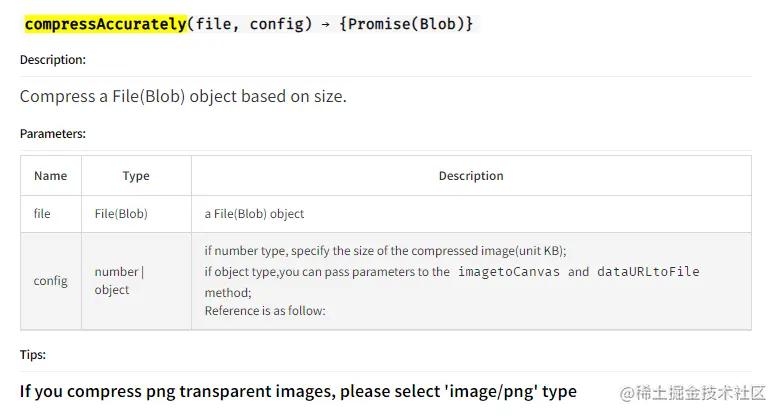
Task: Click the Type column header
Action: point(136,176)
